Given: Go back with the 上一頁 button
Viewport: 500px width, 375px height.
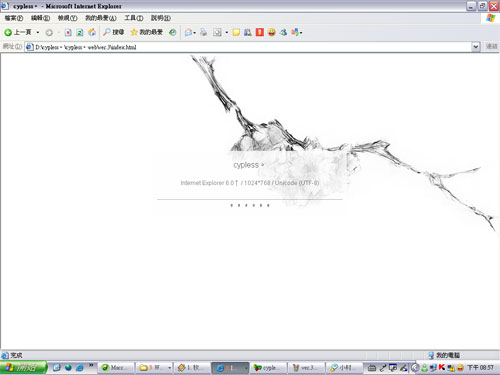Looking at the screenshot, I should click(18, 32).
